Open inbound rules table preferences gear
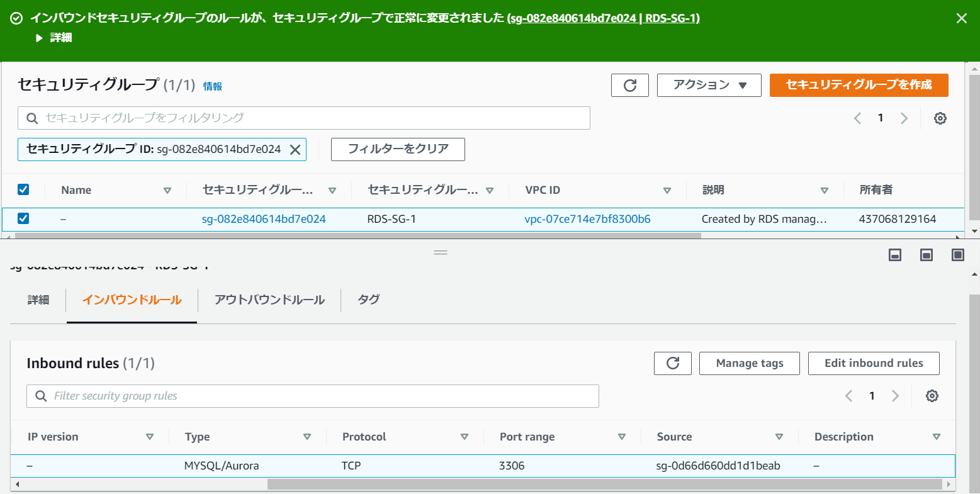This screenshot has height=494, width=980. coord(932,396)
